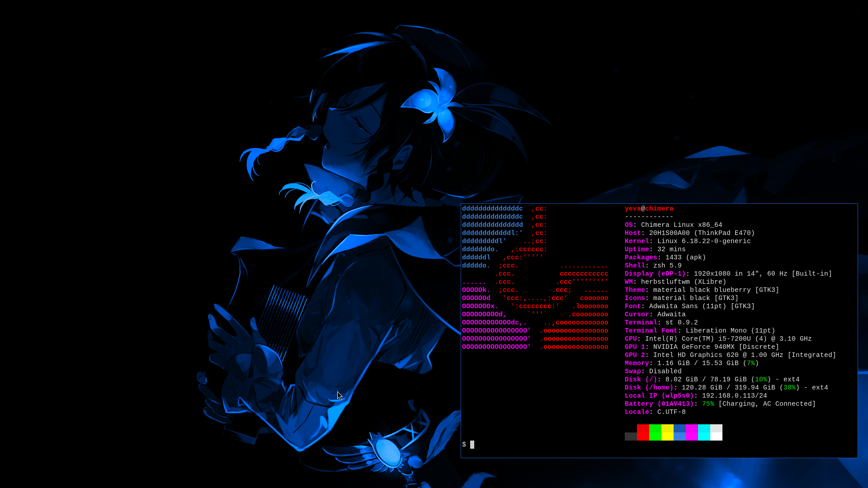Click the red block in the terminal palette
The height and width of the screenshot is (488, 868).
643,432
